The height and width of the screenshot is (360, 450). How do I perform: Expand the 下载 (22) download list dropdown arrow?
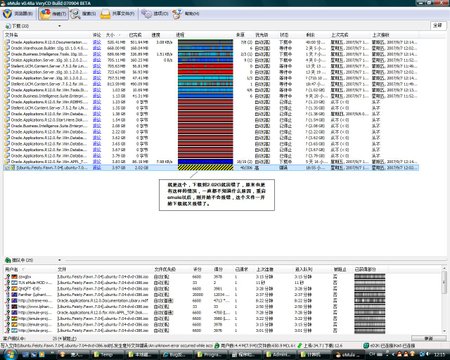(x=60, y=26)
